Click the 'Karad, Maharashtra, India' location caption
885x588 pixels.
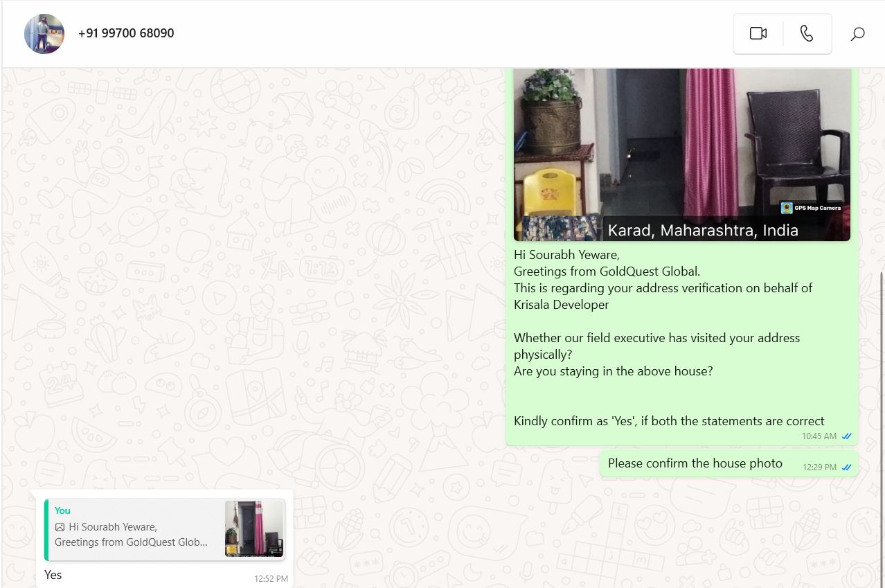702,231
